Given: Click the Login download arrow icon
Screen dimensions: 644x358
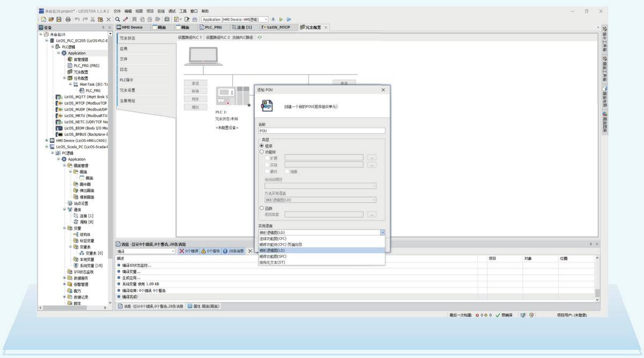Looking at the screenshot, I should pyautogui.click(x=273, y=19).
